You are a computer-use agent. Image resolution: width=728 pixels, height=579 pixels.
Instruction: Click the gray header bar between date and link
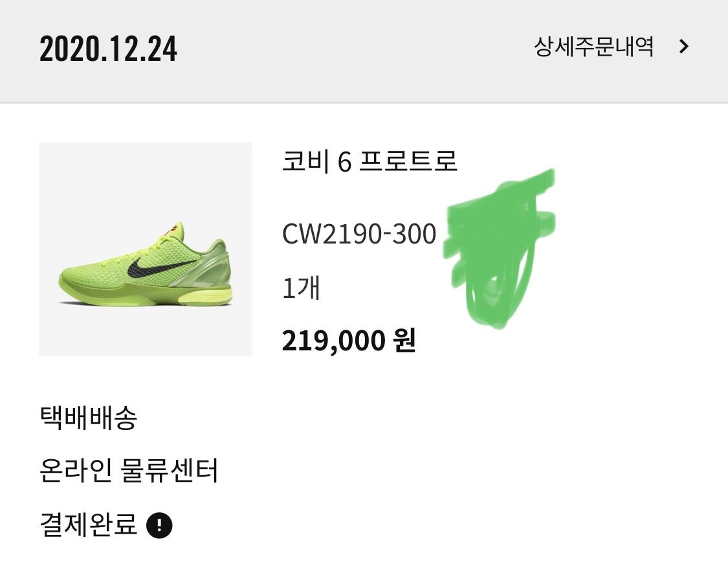point(355,49)
